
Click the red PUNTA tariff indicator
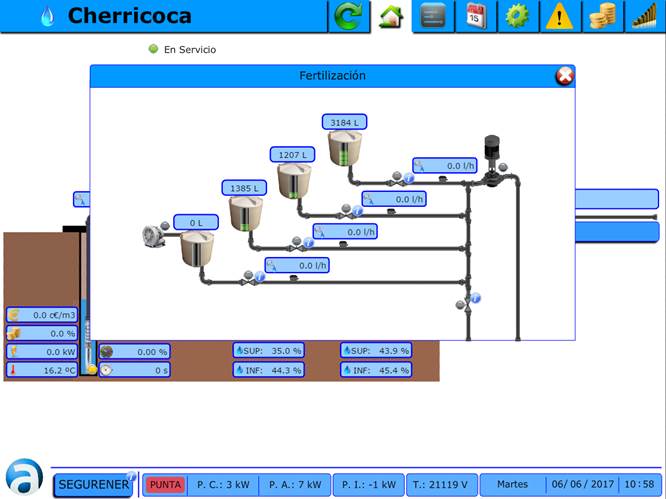point(165,485)
